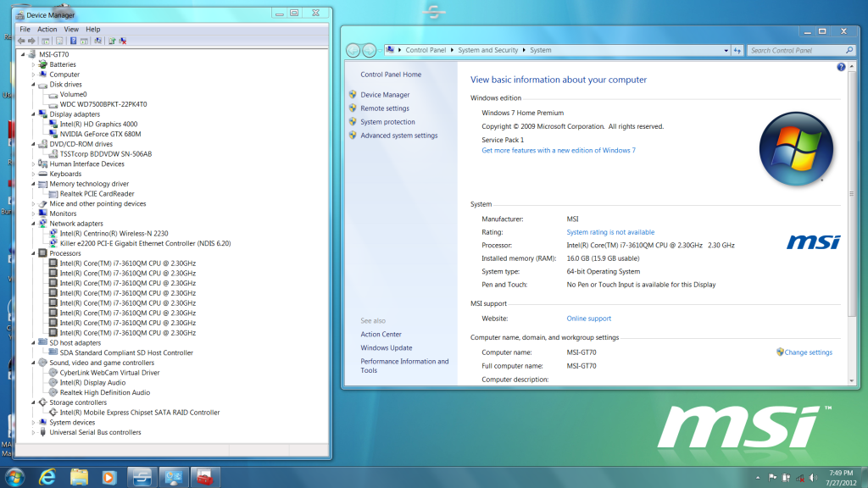Click Control Panel Home link
868x488 pixels.
click(x=391, y=75)
